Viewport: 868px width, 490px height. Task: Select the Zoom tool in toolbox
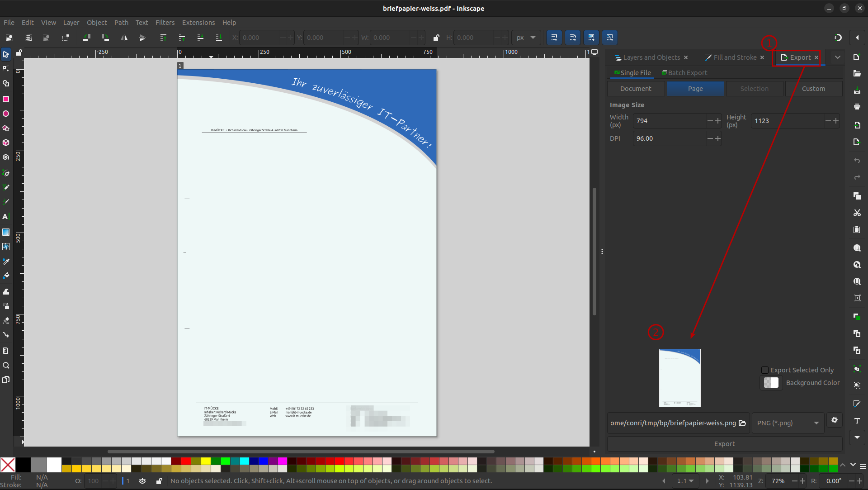6,365
